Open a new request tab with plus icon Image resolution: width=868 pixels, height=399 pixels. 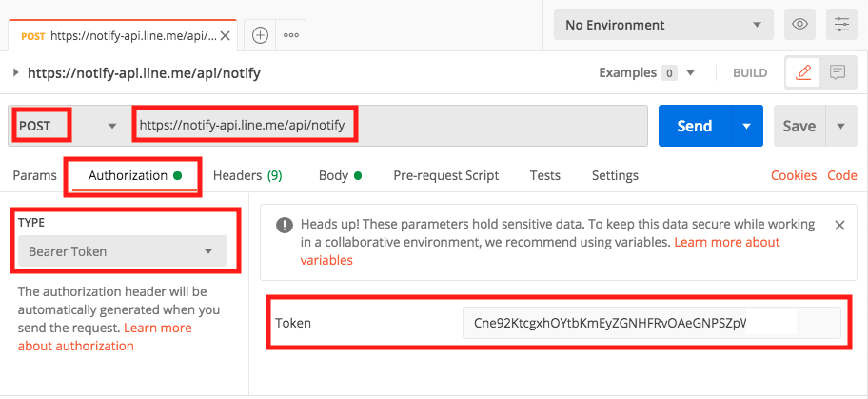pos(260,34)
